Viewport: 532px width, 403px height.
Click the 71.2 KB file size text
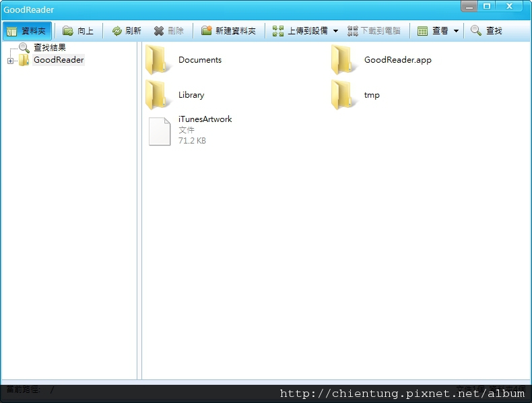(192, 141)
